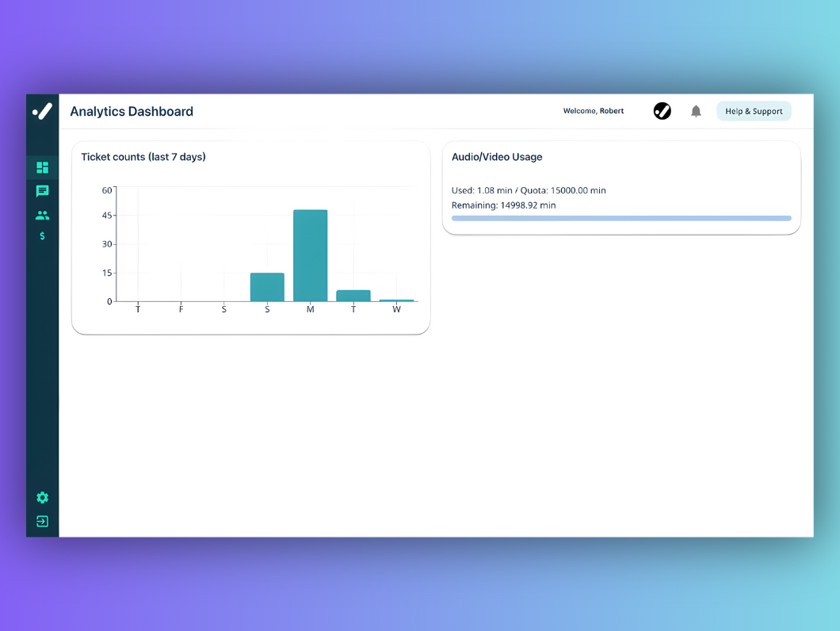This screenshot has height=631, width=840.
Task: Click the 'Analytics Dashboard' page heading
Action: (132, 112)
